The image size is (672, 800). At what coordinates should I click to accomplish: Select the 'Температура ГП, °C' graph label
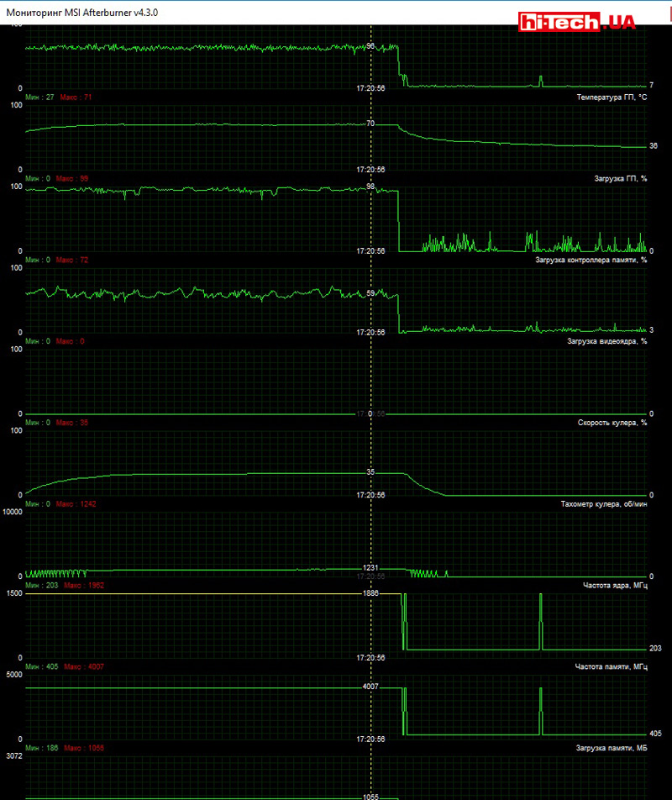612,97
